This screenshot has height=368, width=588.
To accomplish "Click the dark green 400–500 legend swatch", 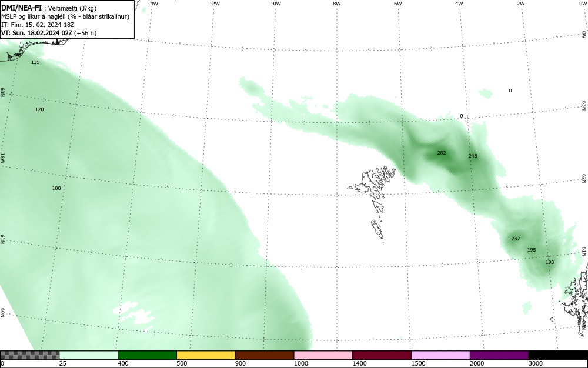I will [147, 355].
